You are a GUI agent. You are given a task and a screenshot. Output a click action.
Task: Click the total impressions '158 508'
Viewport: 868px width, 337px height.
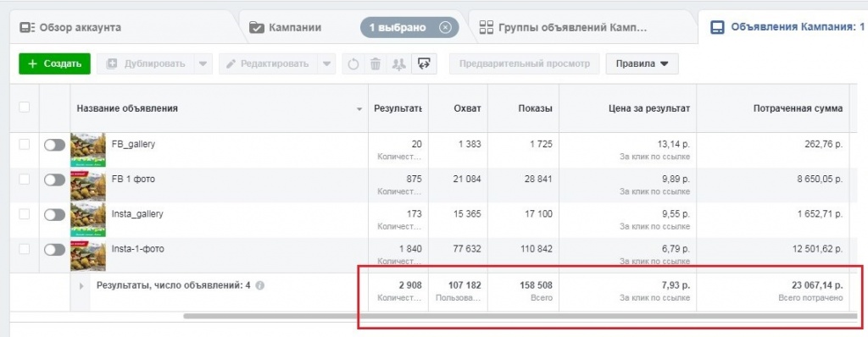pos(535,285)
